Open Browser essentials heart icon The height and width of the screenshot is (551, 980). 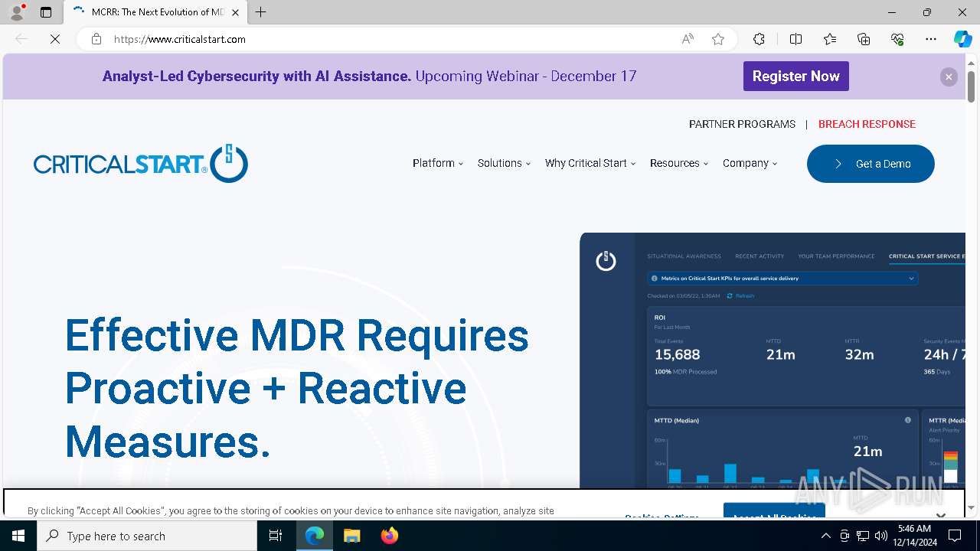897,39
